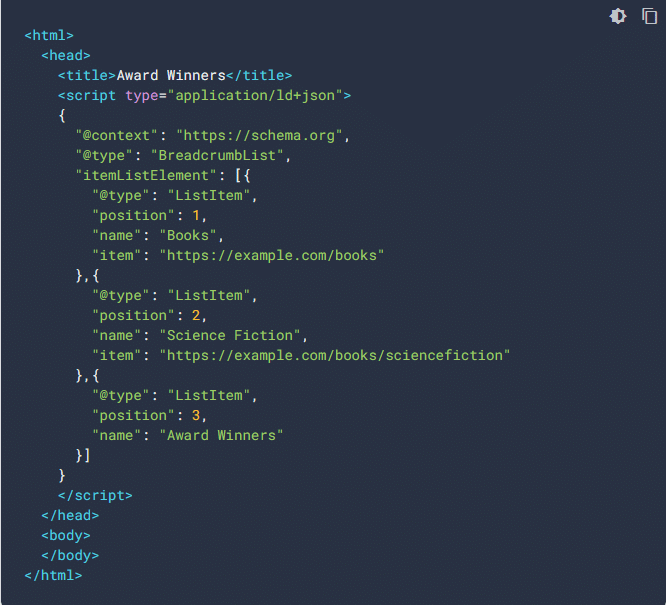Click the Award Winners title text
666x605 pixels.
(171, 75)
